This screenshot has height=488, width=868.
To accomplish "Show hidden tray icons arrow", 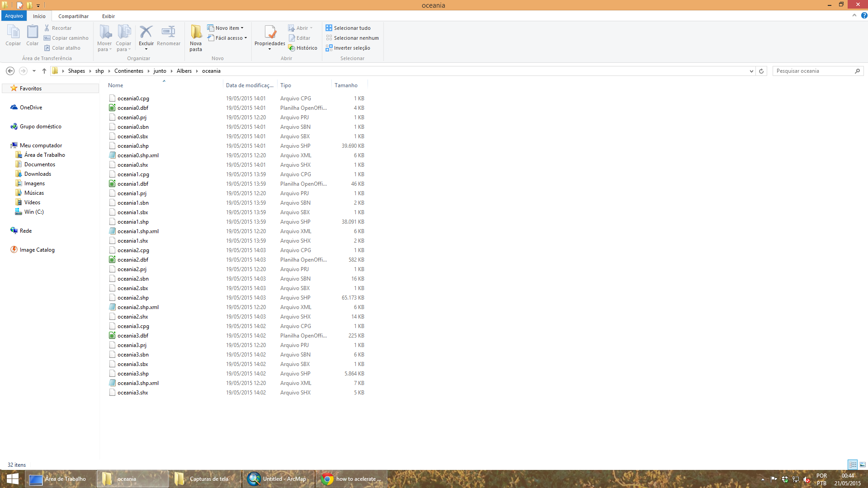I will (763, 479).
